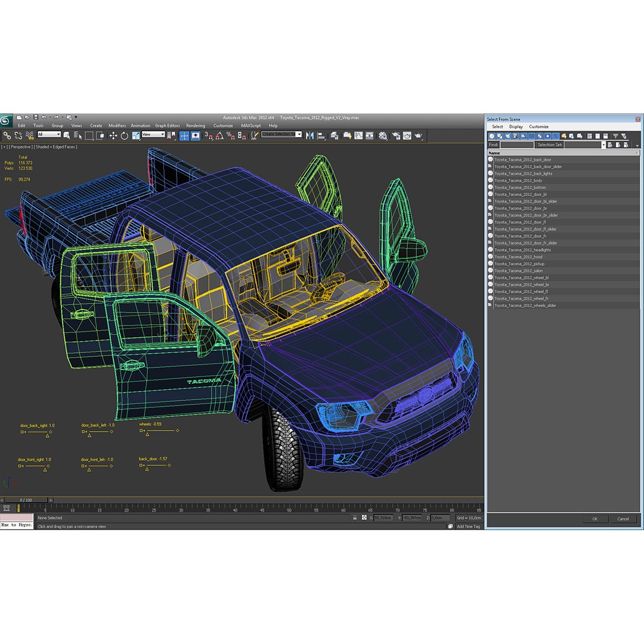Click the Undo arrow icon
The height and width of the screenshot is (644, 644).
pos(44,117)
